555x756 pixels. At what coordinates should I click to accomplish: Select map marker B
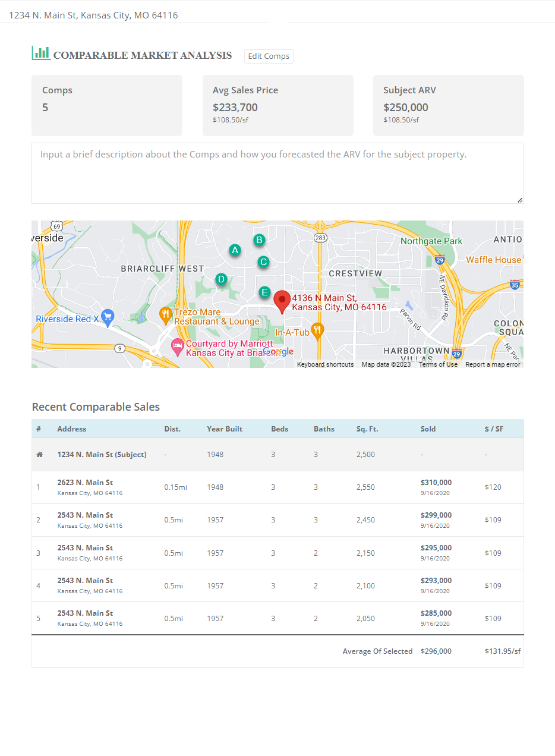click(x=258, y=240)
